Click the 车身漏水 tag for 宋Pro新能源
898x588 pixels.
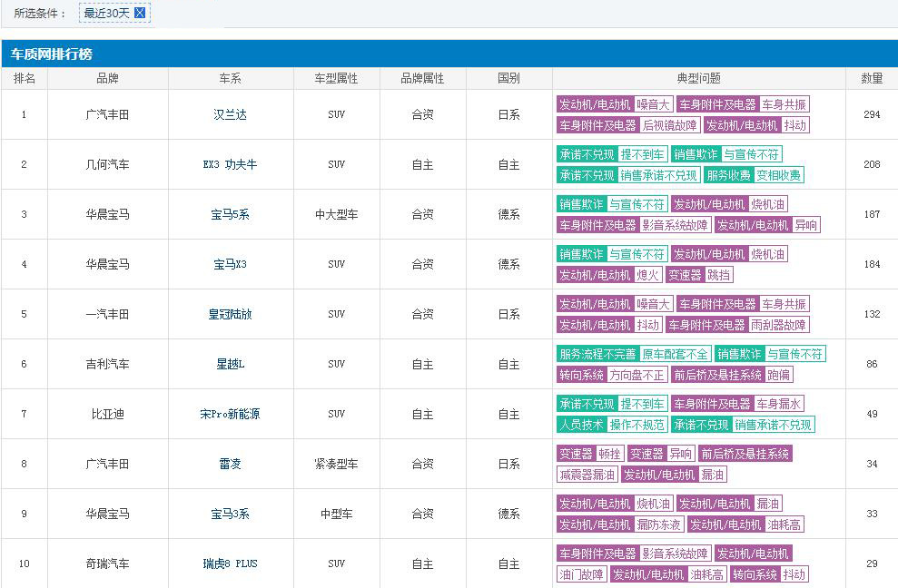[780, 404]
